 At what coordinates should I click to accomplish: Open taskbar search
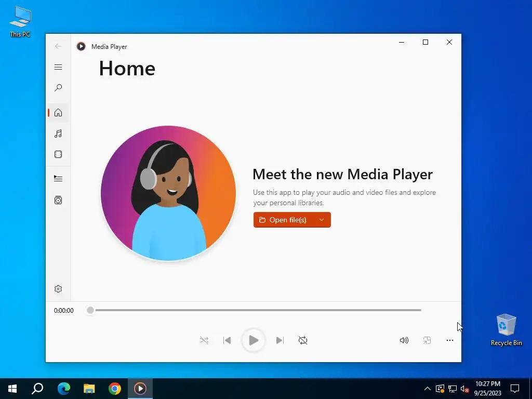(37, 389)
